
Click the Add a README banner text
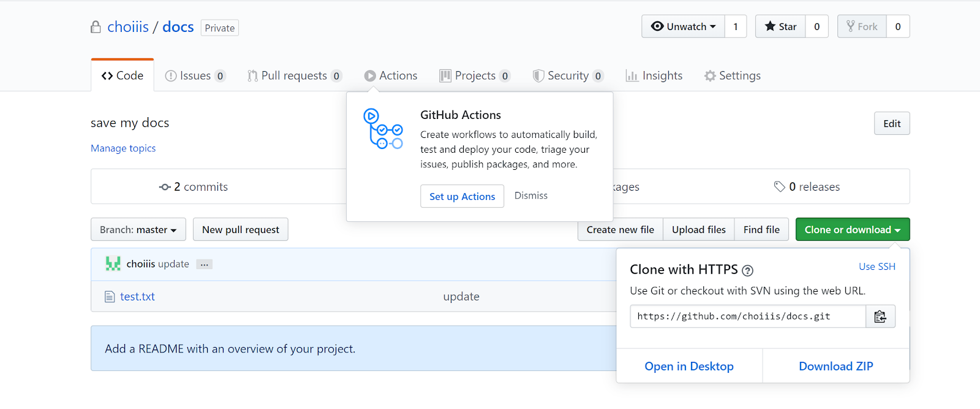click(230, 349)
